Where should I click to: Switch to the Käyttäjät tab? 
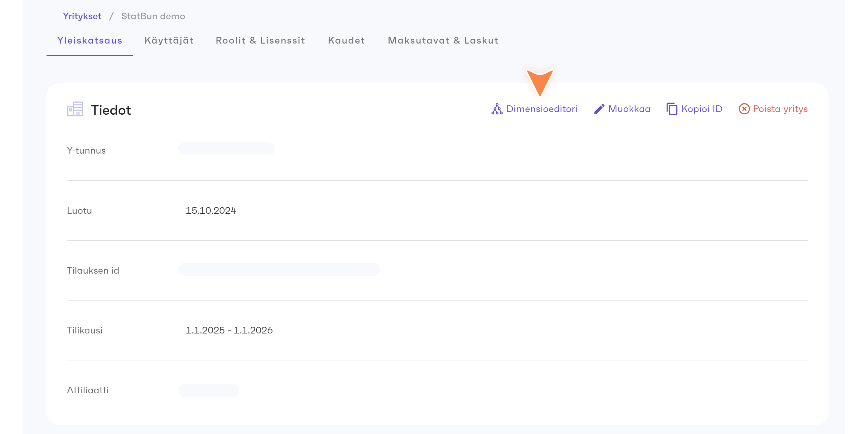pos(169,40)
